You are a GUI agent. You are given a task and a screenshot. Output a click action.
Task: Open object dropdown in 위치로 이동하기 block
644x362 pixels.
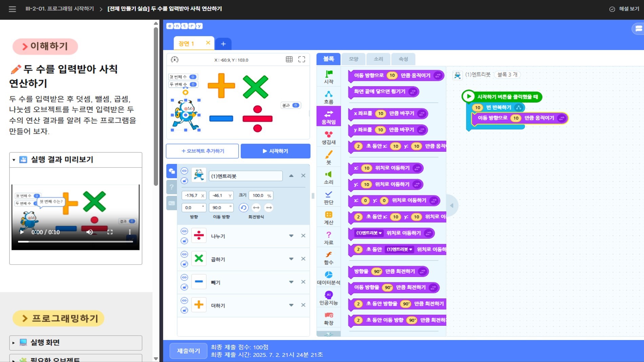tap(368, 233)
